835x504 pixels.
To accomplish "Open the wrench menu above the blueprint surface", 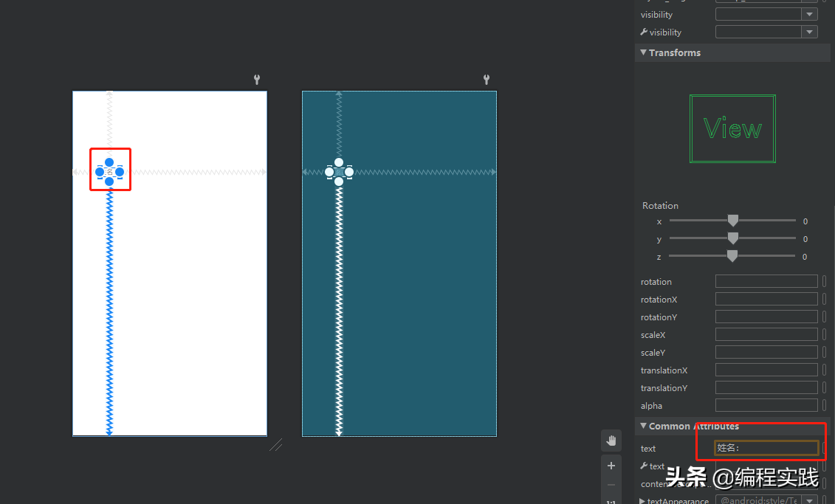I will click(487, 80).
